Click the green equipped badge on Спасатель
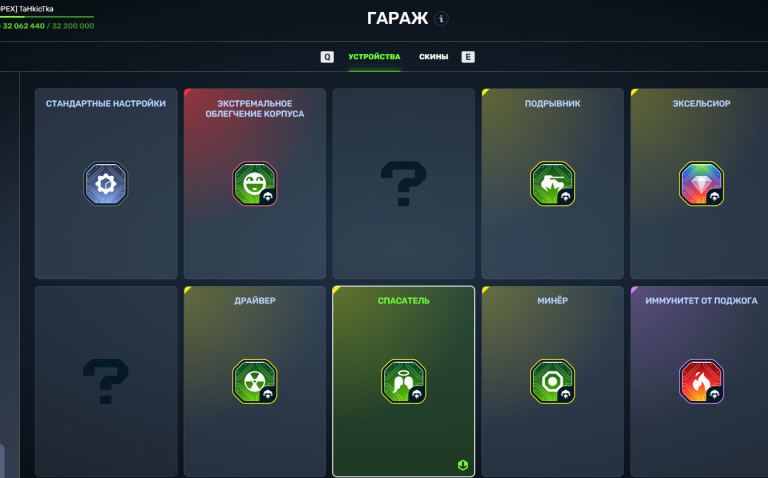 [x=463, y=465]
